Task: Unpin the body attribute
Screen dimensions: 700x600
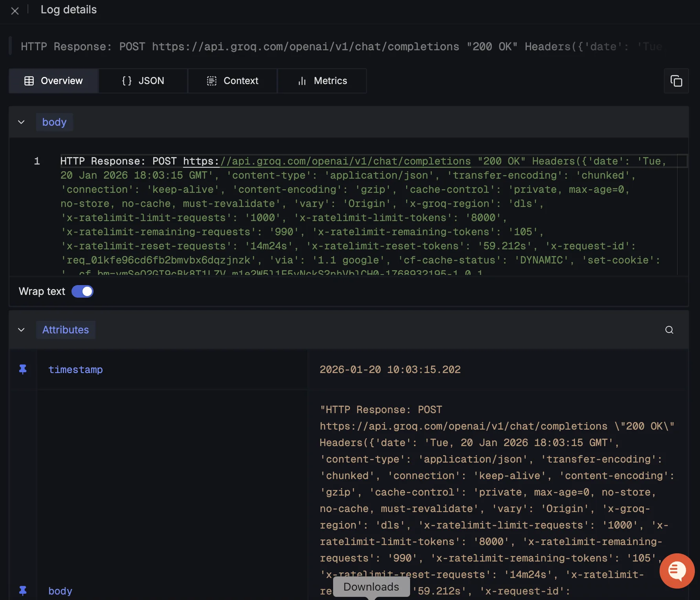Action: click(23, 591)
